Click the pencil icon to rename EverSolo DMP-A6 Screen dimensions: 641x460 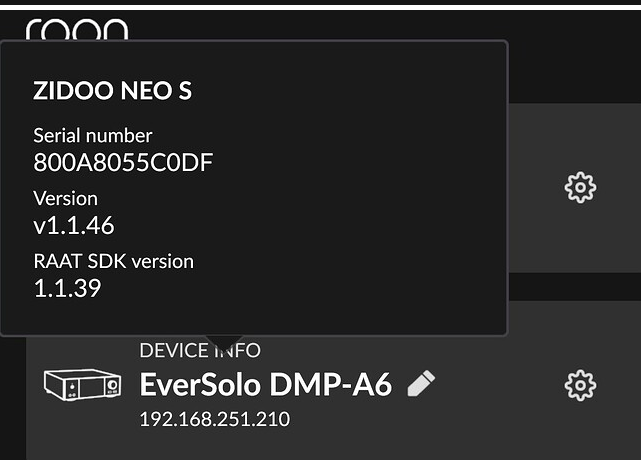point(422,383)
